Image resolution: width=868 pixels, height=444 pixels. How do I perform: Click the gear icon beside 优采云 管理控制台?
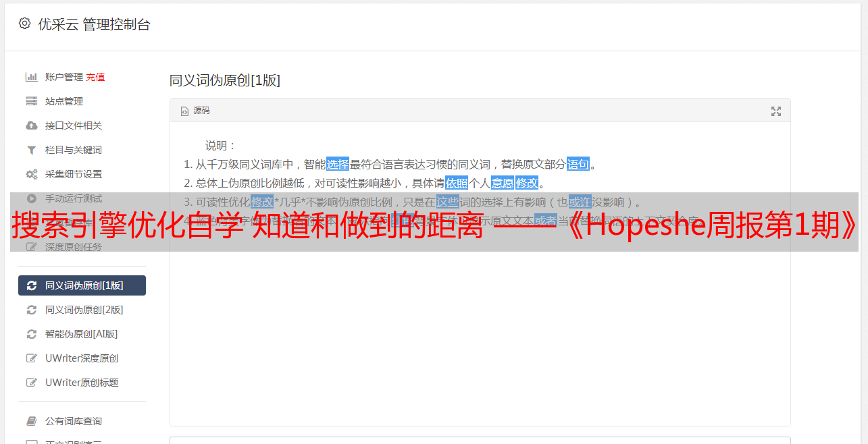pyautogui.click(x=24, y=24)
